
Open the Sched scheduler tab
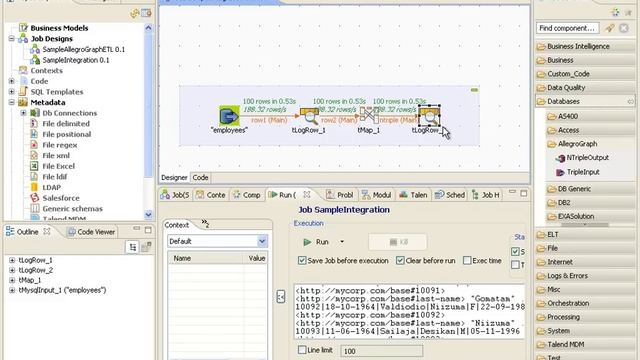pos(450,195)
